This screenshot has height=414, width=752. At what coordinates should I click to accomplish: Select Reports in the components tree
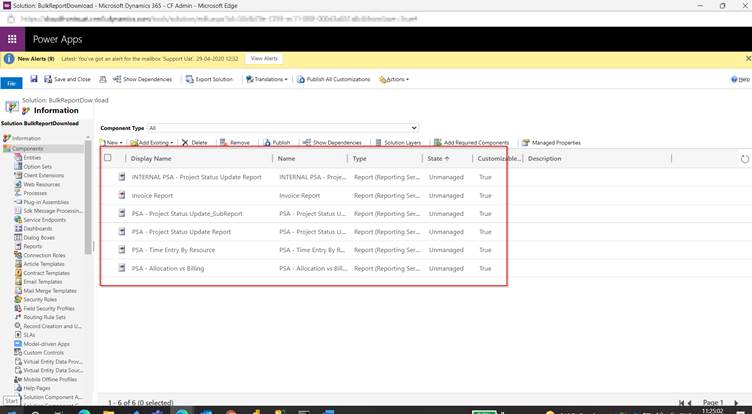tap(33, 246)
